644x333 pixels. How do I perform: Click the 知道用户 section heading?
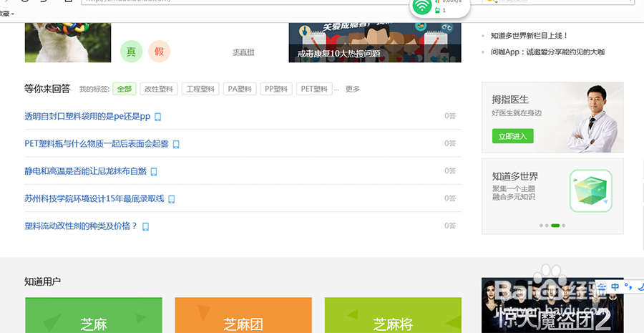pos(43,281)
